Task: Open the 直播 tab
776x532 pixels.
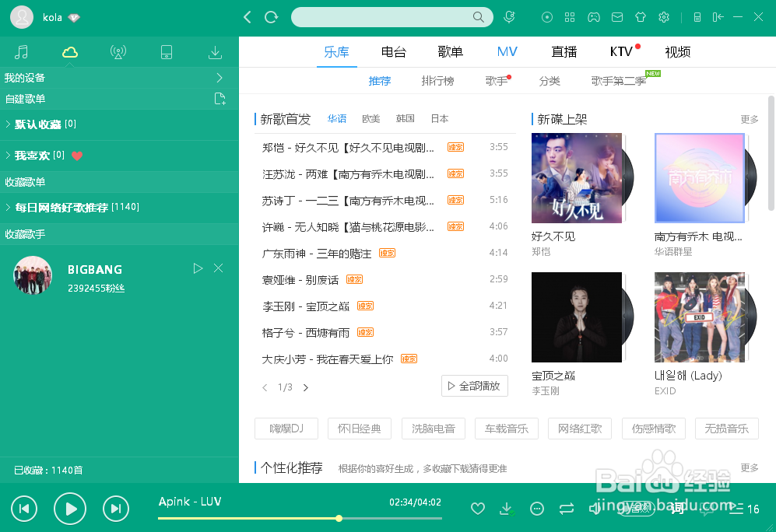Action: [564, 51]
